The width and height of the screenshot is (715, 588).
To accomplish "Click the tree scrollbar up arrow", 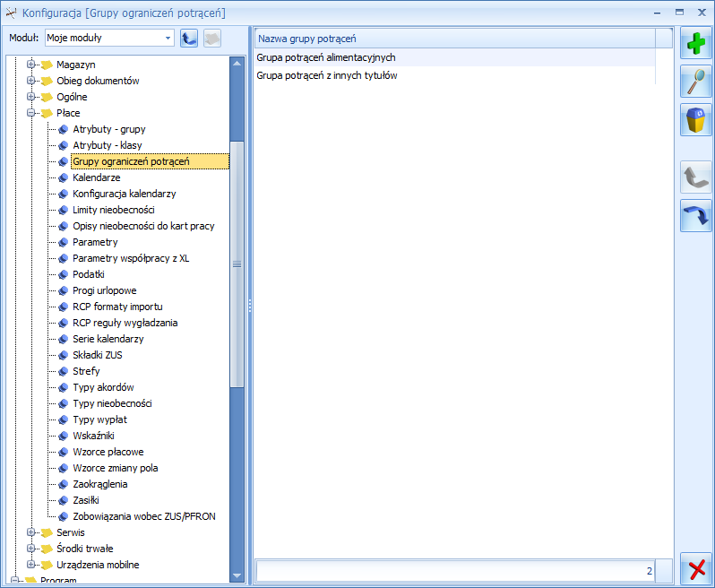I will click(237, 64).
